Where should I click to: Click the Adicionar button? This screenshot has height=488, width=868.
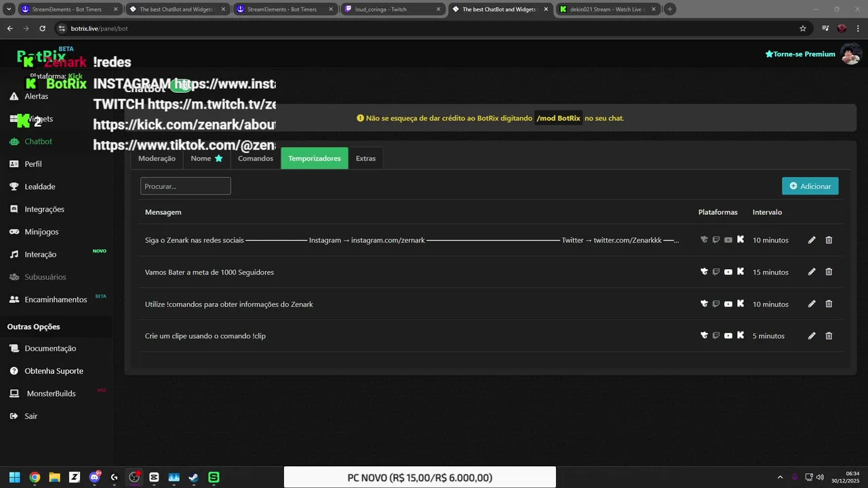coord(810,186)
